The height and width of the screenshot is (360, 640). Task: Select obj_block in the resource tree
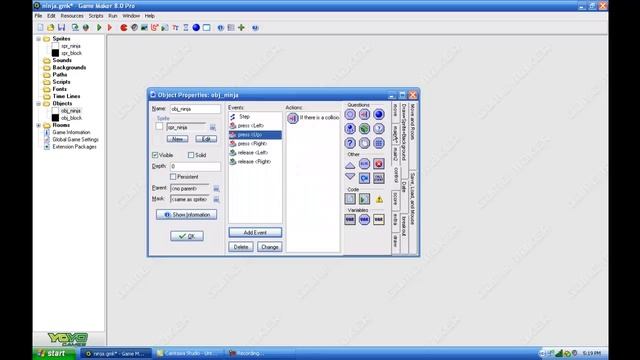point(71,118)
